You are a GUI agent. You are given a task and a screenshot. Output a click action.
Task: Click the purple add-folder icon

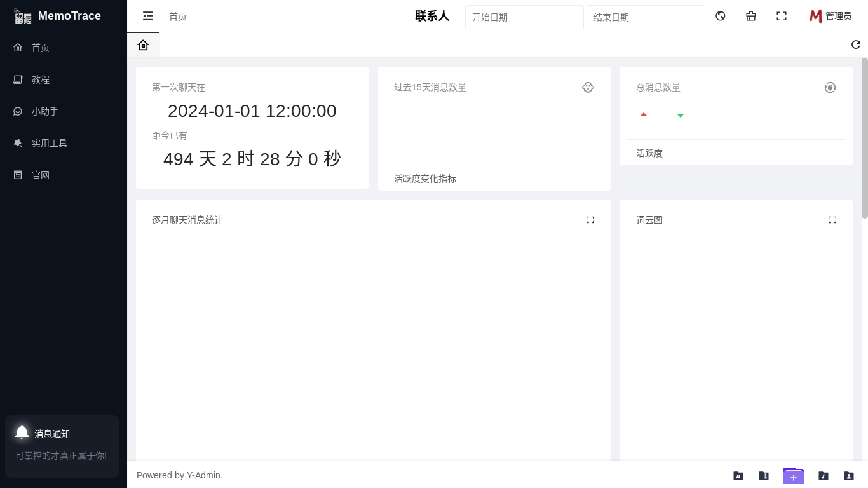pos(794,476)
